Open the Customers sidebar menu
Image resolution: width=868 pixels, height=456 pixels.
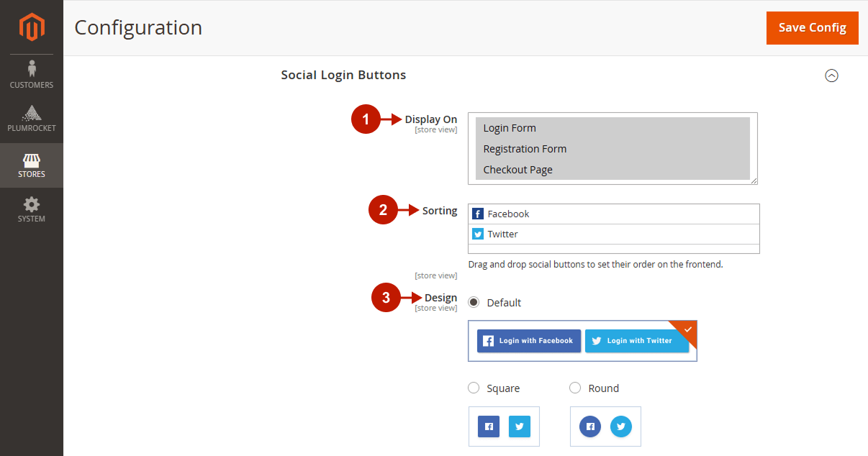coord(32,76)
